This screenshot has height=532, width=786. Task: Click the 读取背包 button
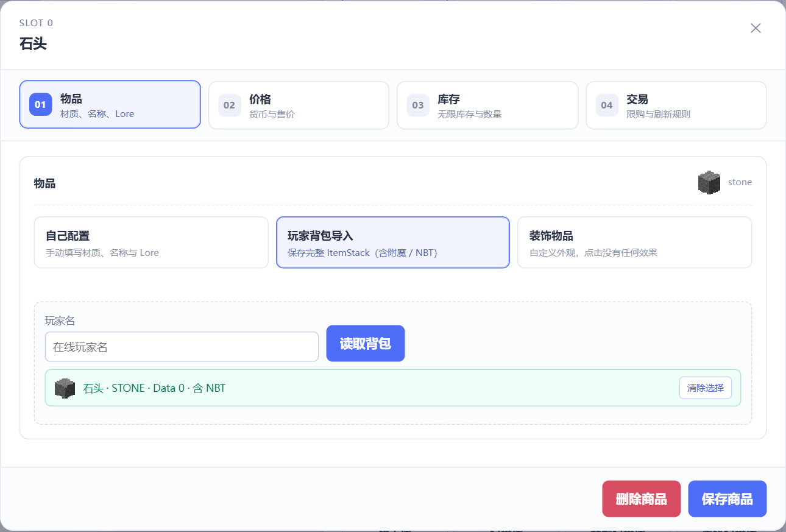[x=366, y=344]
